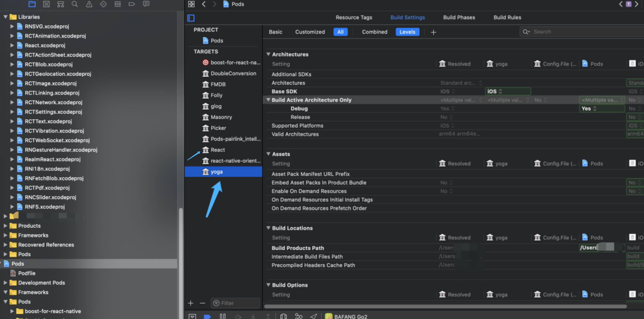Open the Build Phases tab
The width and height of the screenshot is (644, 319).
tap(459, 17)
